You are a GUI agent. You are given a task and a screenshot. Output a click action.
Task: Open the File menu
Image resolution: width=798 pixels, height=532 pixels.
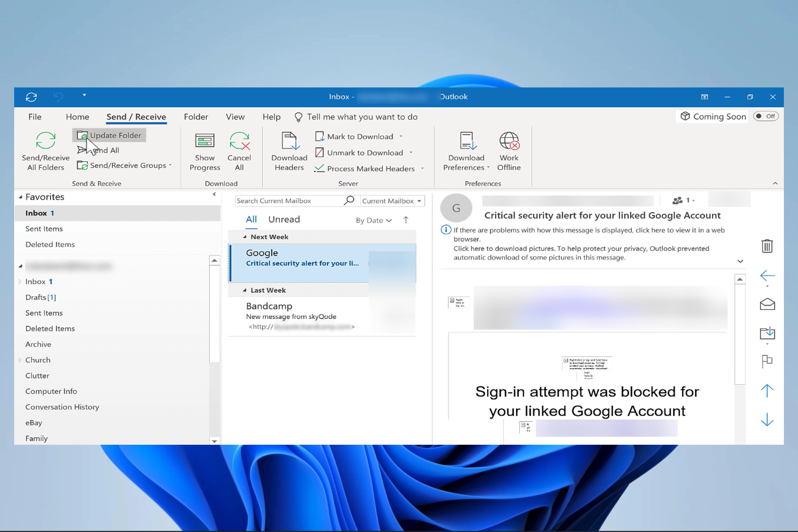35,117
